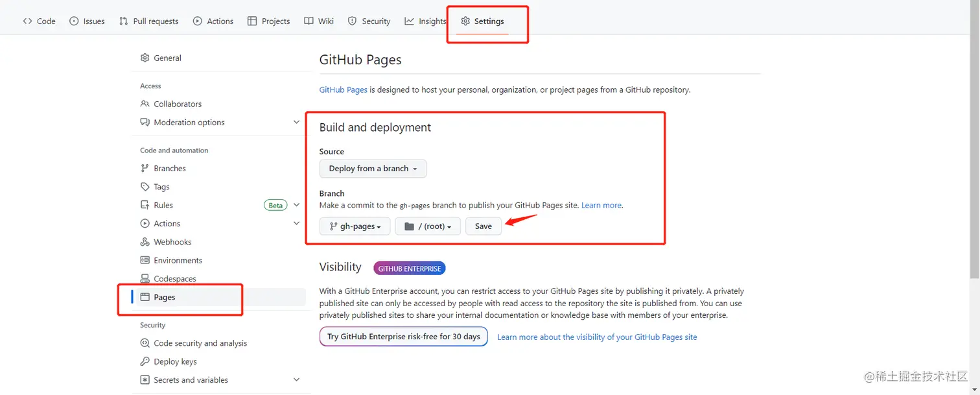Click the Branches icon in sidebar
This screenshot has width=980, height=395.
click(x=145, y=168)
